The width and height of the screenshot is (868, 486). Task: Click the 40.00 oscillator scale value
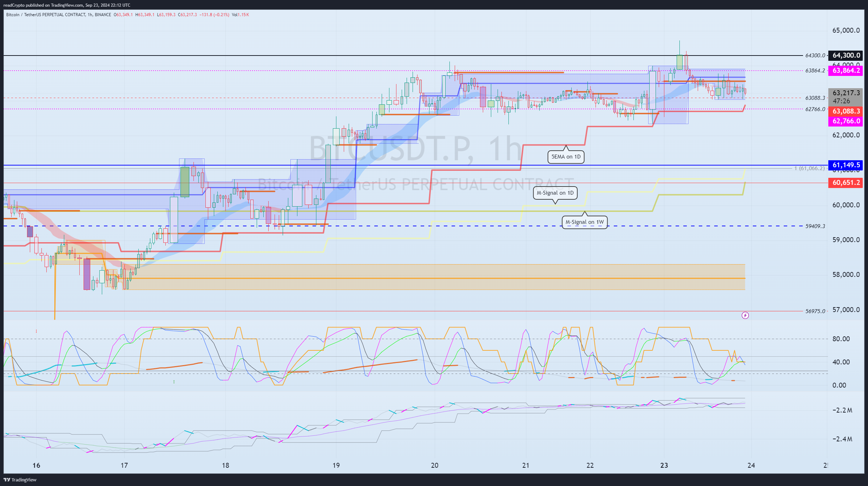[841, 362]
